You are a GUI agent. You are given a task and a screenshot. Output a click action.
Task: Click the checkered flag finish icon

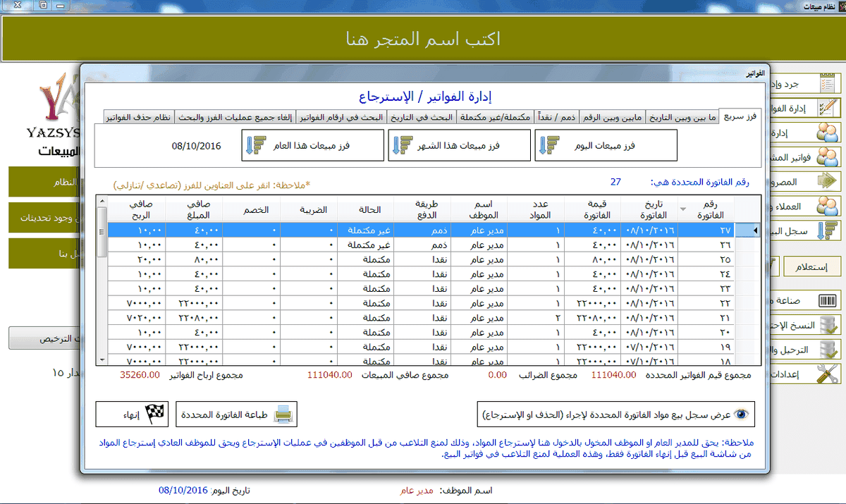(x=154, y=414)
